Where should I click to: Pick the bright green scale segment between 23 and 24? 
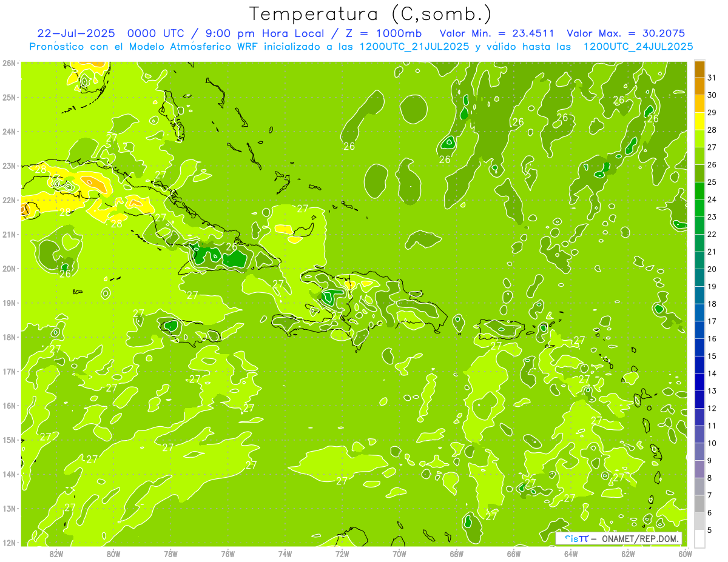pyautogui.click(x=699, y=208)
